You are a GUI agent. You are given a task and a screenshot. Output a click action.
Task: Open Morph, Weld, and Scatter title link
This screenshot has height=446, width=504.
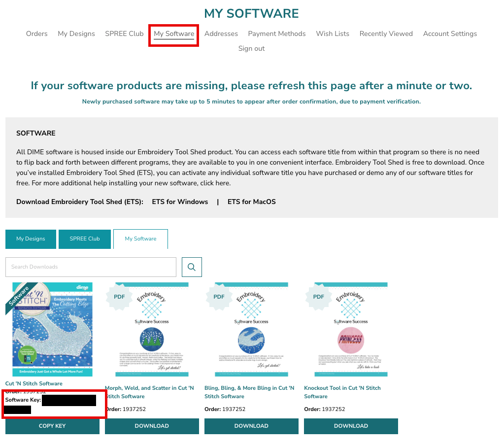click(149, 392)
